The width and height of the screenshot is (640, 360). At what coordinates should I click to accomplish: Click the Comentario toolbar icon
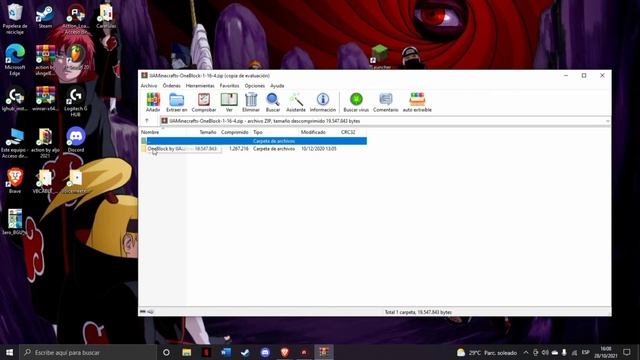point(386,102)
